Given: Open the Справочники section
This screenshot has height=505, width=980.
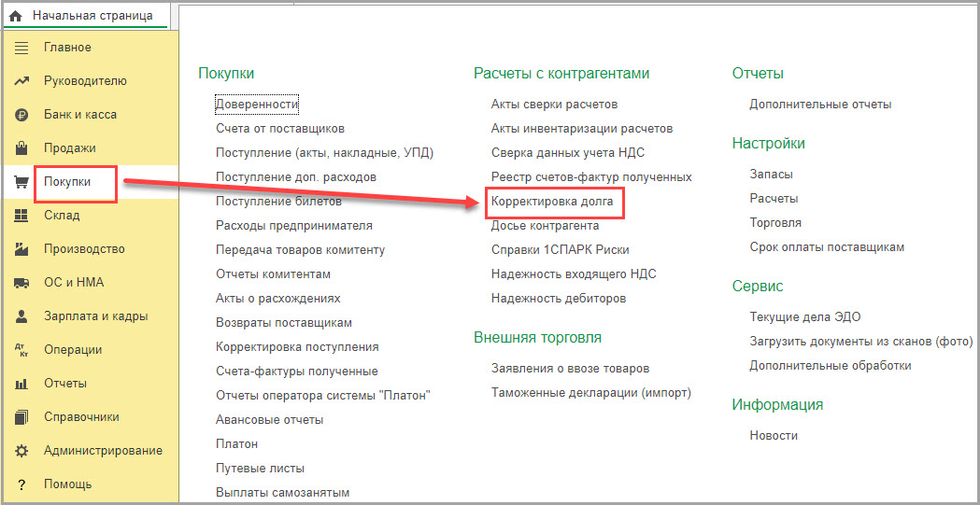Looking at the screenshot, I should click(81, 417).
